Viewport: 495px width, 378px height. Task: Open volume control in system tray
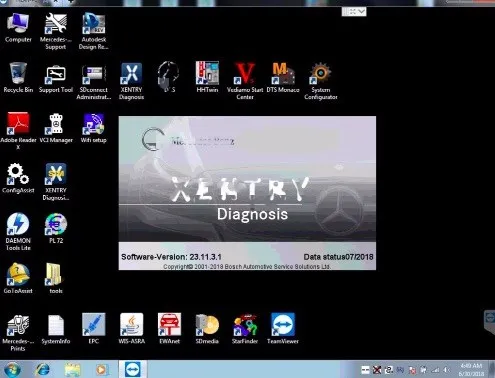446,370
